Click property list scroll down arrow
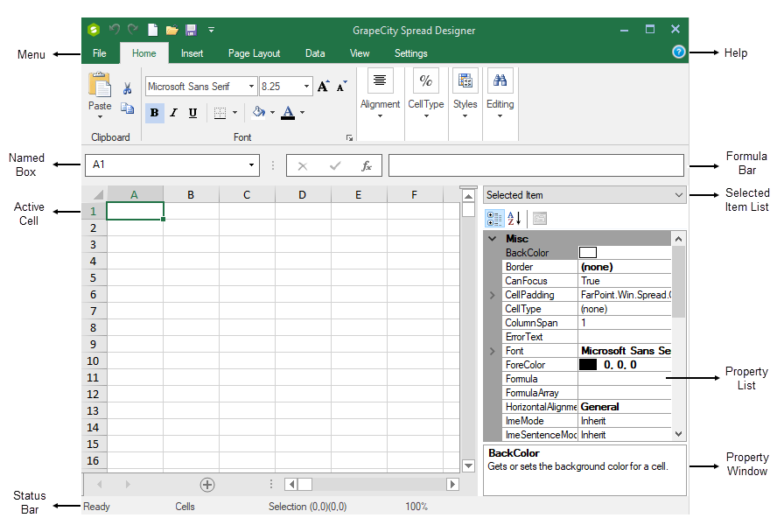Screen dimensions: 784x532 click(678, 434)
